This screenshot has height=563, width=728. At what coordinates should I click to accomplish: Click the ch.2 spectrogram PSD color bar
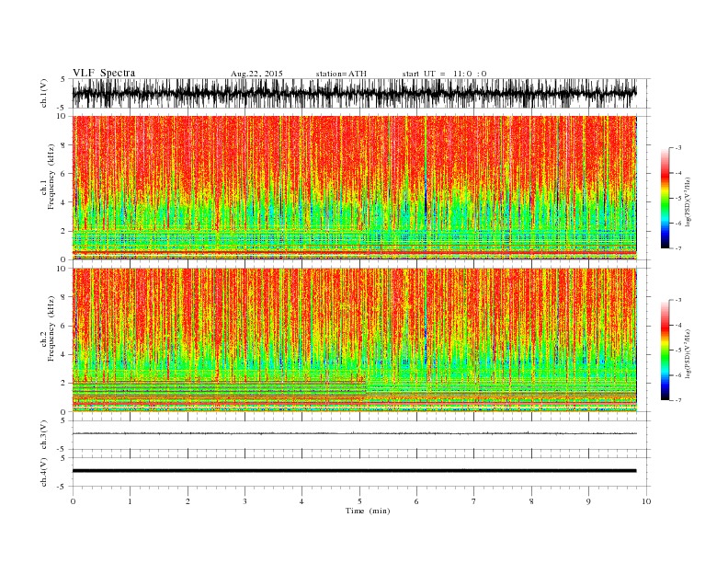[665, 350]
